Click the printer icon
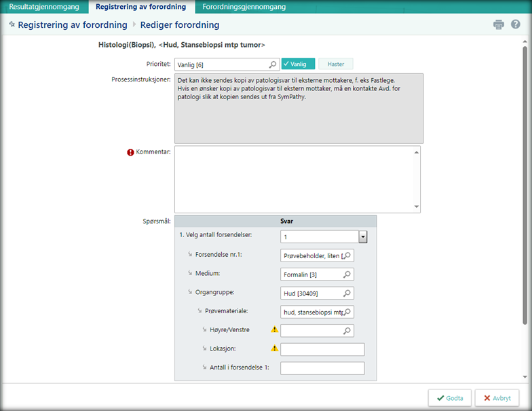The image size is (532, 411). pos(499,25)
